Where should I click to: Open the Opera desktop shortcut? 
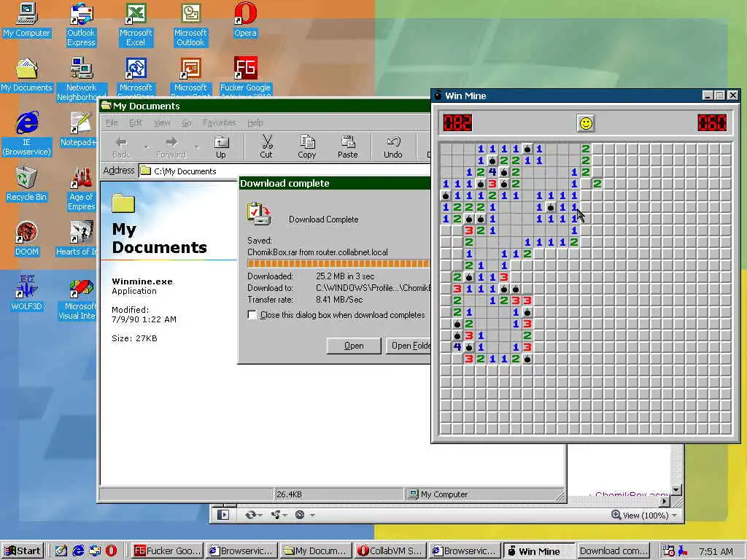245,20
